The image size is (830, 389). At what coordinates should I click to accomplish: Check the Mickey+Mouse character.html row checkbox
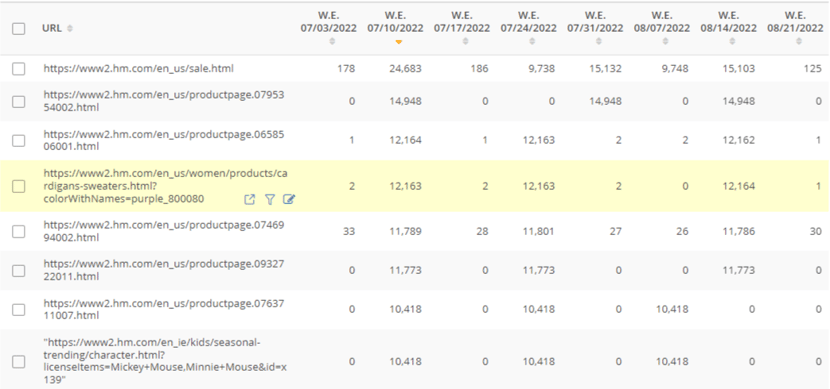(x=19, y=362)
